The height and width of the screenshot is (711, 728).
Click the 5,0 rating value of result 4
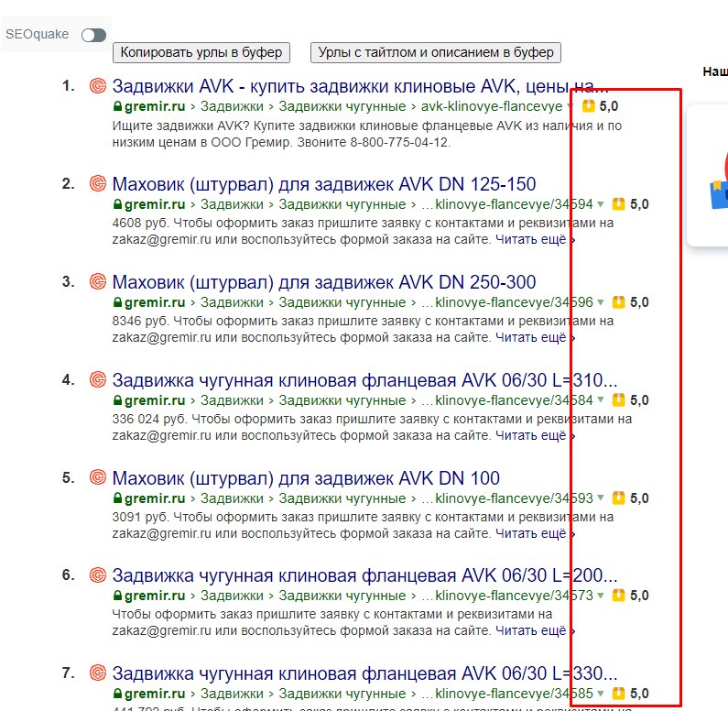pos(639,400)
